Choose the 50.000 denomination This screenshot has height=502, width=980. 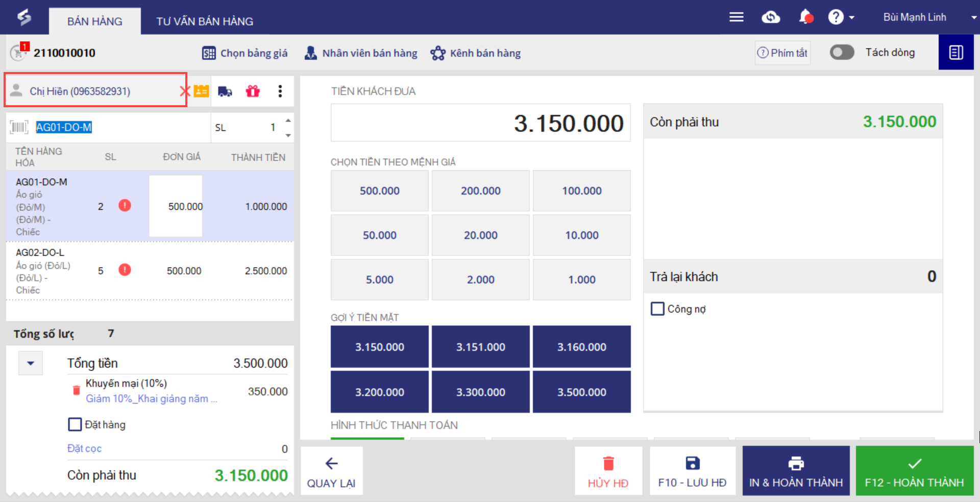(380, 235)
